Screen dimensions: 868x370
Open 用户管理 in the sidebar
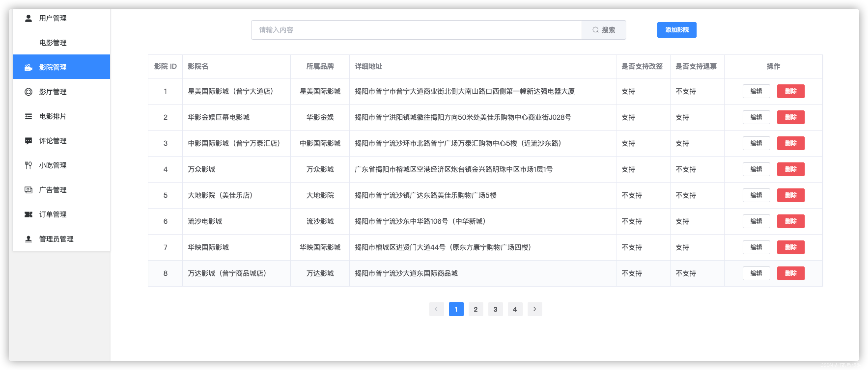pos(61,18)
